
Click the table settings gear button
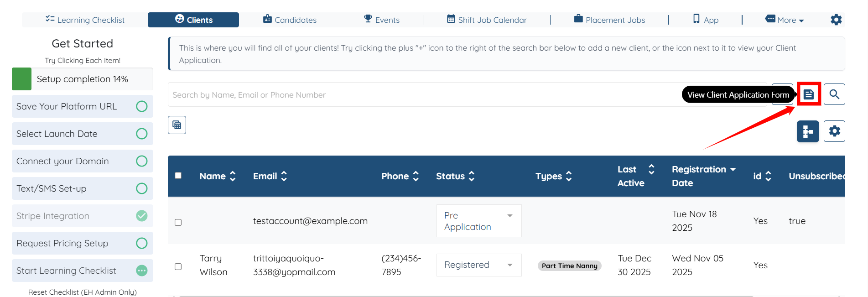pyautogui.click(x=834, y=131)
